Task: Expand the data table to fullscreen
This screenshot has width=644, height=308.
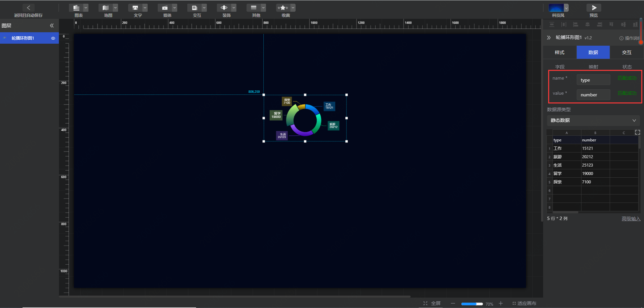Action: click(x=637, y=132)
